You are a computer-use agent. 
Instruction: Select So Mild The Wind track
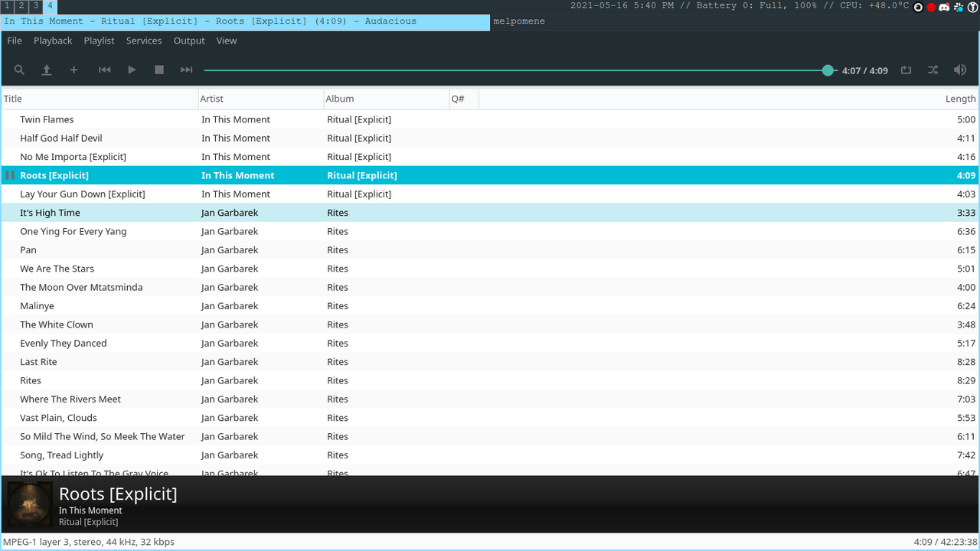pos(490,436)
